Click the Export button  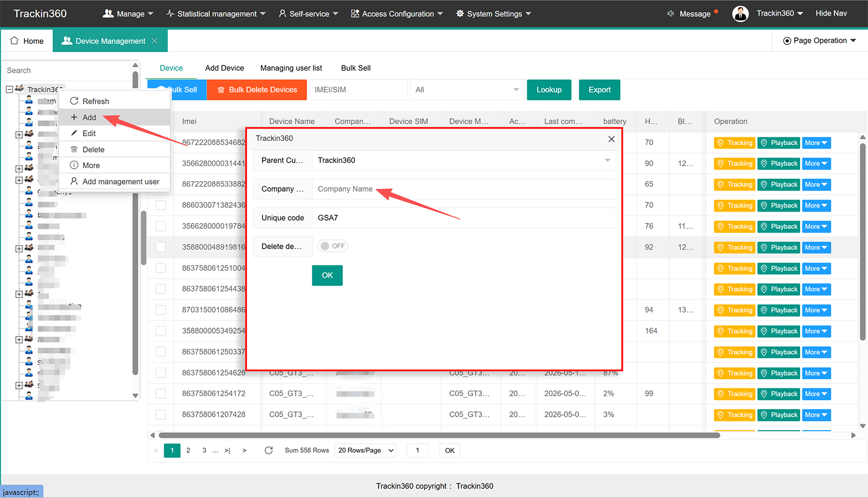point(599,90)
